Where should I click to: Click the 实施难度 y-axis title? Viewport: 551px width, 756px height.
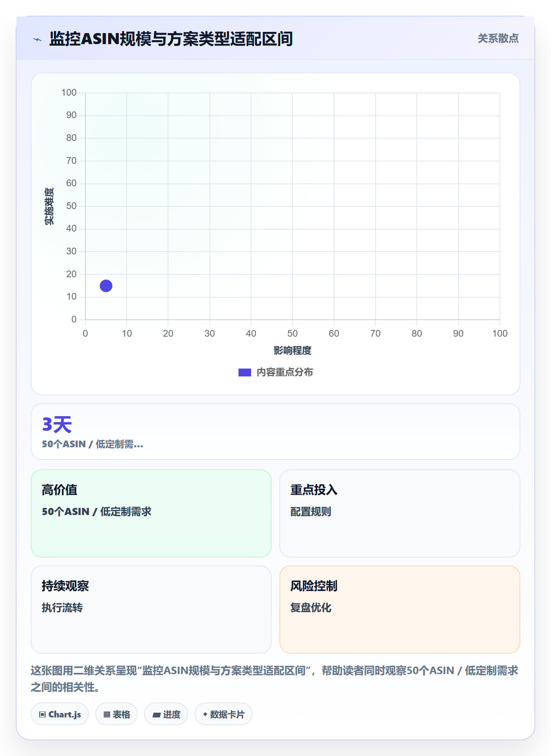(x=49, y=206)
